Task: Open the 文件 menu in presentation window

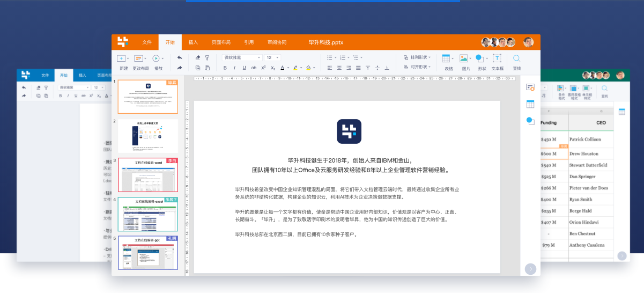Action: [x=147, y=42]
